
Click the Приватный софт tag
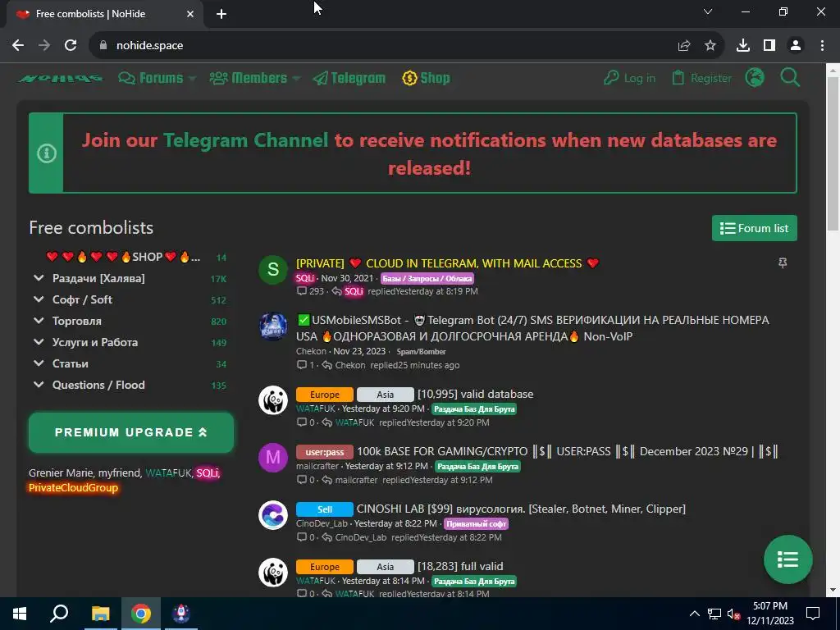(x=477, y=524)
